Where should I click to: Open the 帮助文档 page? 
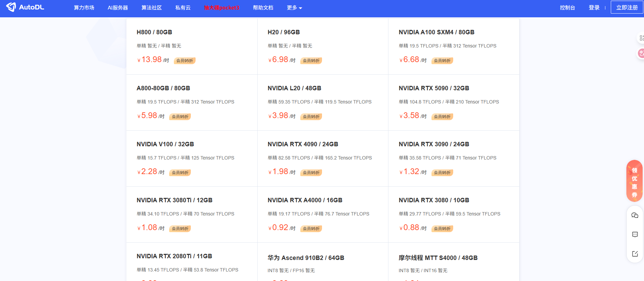coord(263,7)
